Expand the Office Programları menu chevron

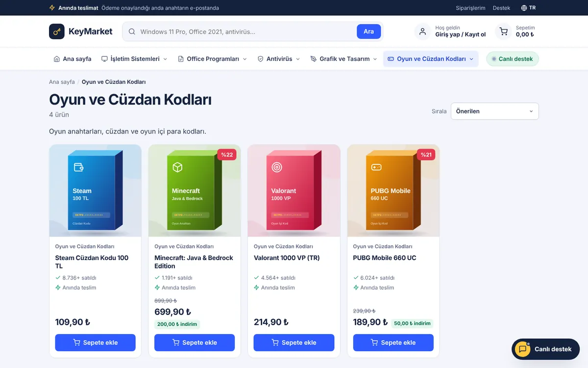coord(245,59)
